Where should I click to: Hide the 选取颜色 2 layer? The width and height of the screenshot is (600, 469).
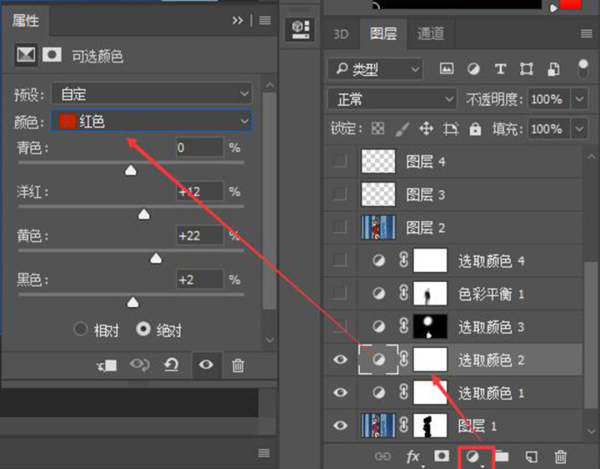pyautogui.click(x=340, y=359)
